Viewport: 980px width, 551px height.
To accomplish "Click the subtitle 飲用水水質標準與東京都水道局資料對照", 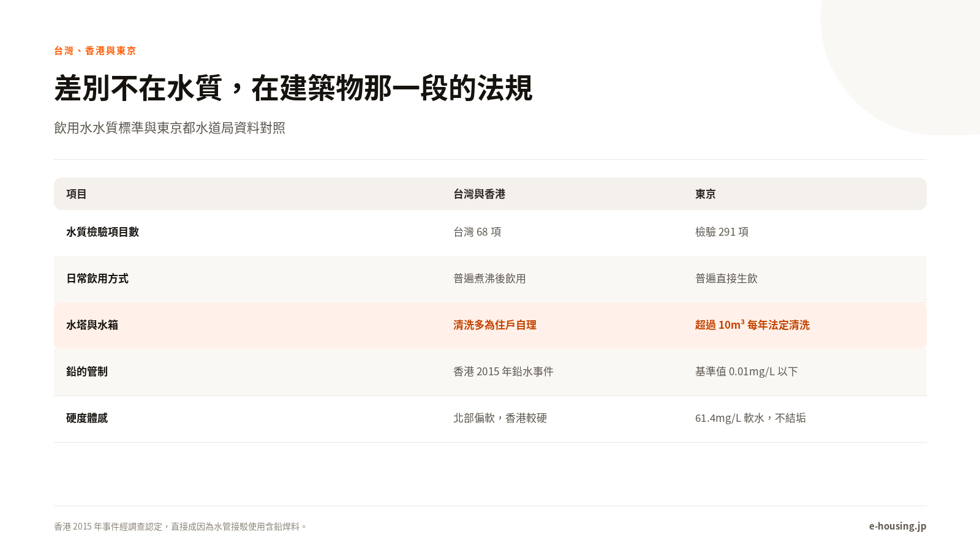I will [170, 128].
